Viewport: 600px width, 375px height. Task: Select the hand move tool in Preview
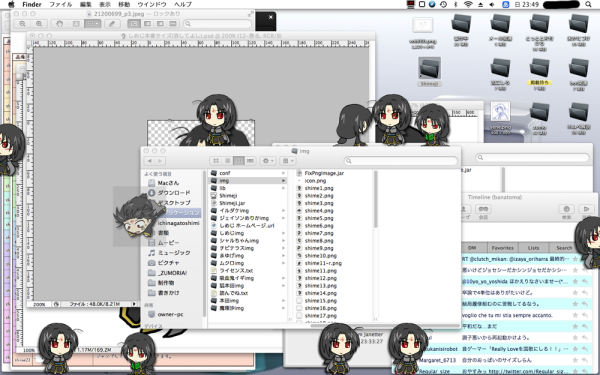(x=59, y=24)
